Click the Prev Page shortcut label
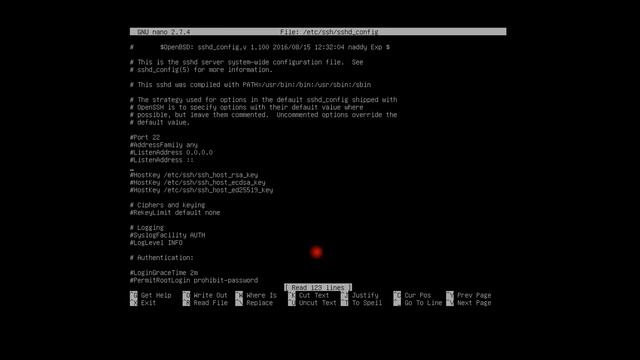This screenshot has width=640, height=360. [474, 295]
